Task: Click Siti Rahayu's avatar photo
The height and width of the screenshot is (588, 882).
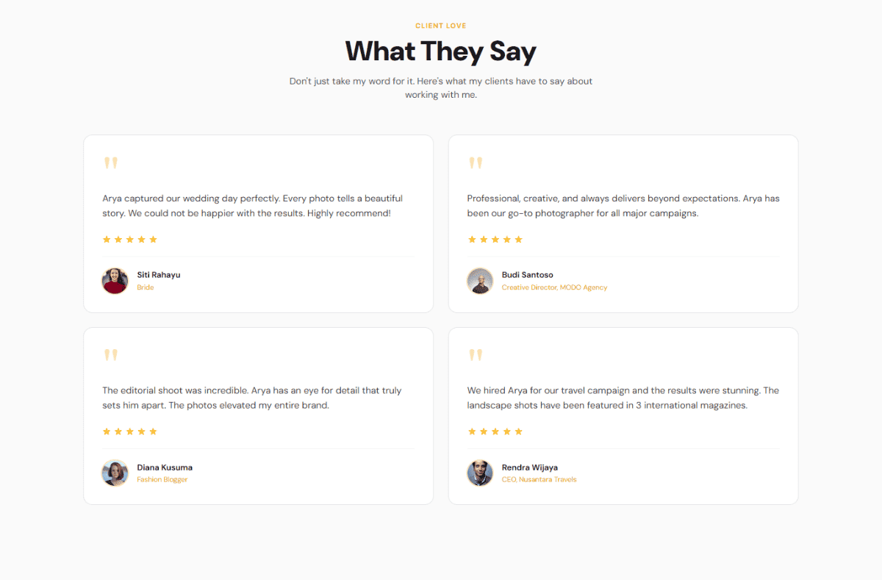Action: [115, 281]
